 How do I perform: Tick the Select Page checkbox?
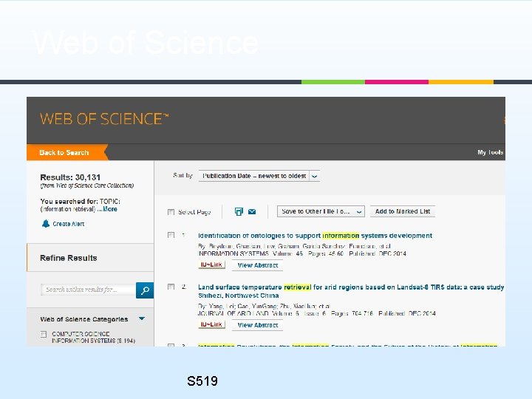[171, 212]
